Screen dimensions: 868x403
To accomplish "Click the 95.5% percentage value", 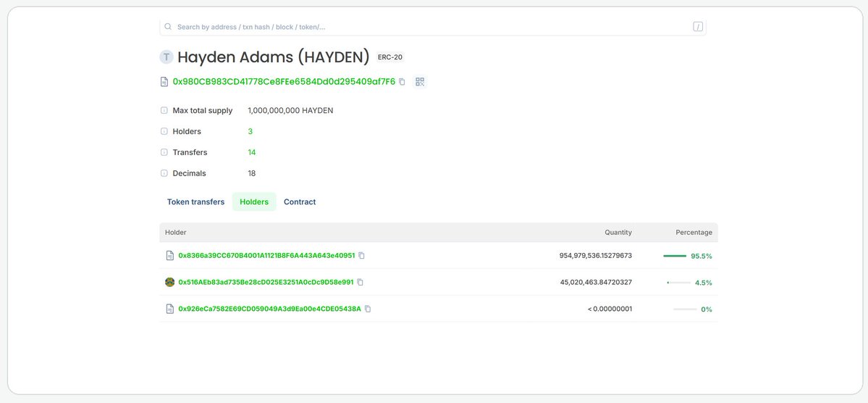I will [701, 256].
